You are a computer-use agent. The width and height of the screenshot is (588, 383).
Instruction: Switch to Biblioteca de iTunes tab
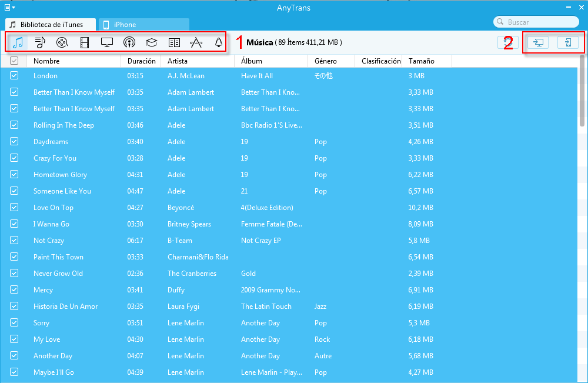click(50, 24)
